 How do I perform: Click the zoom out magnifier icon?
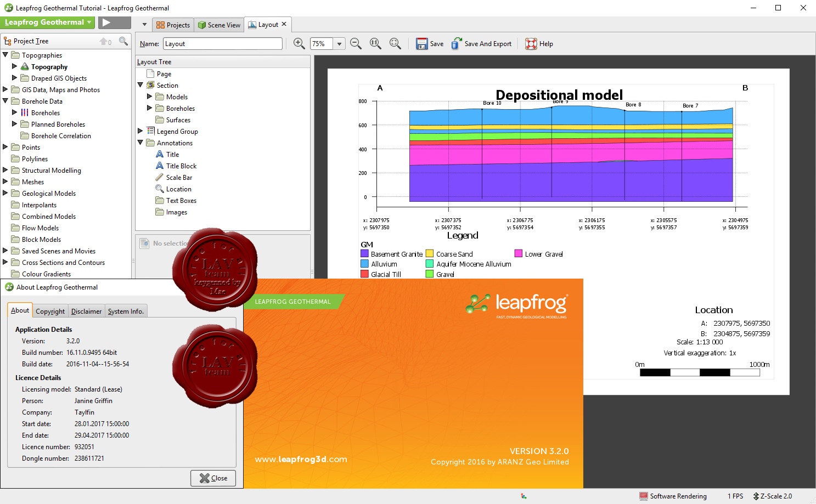coord(356,43)
